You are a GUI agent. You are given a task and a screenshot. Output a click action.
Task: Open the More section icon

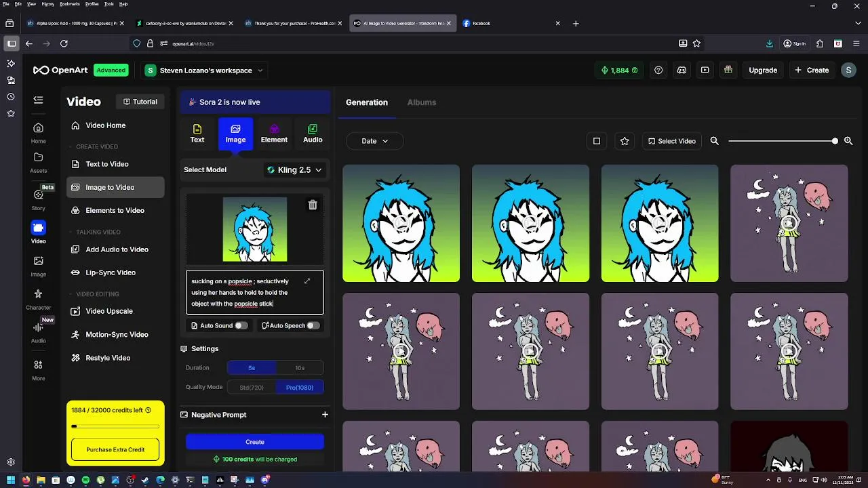[x=38, y=370]
